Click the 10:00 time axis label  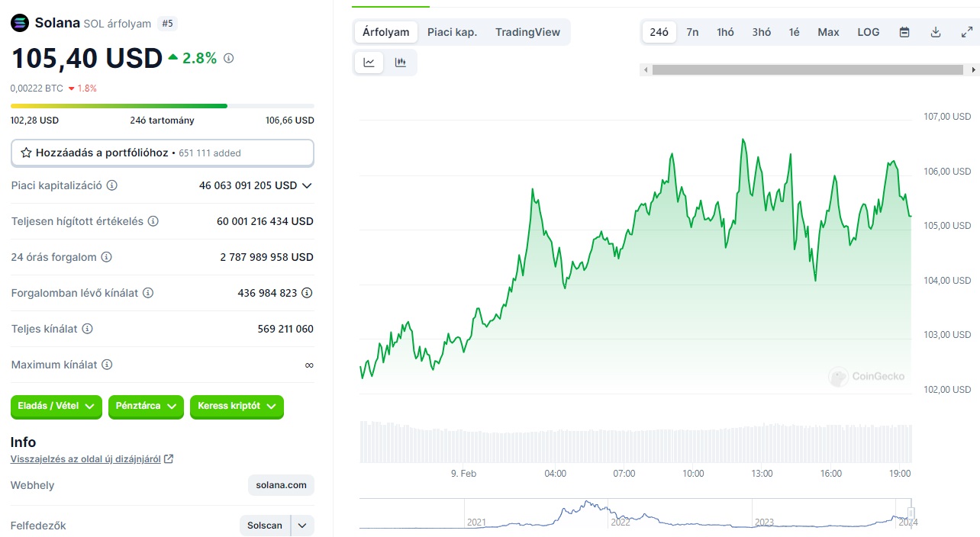coord(693,474)
